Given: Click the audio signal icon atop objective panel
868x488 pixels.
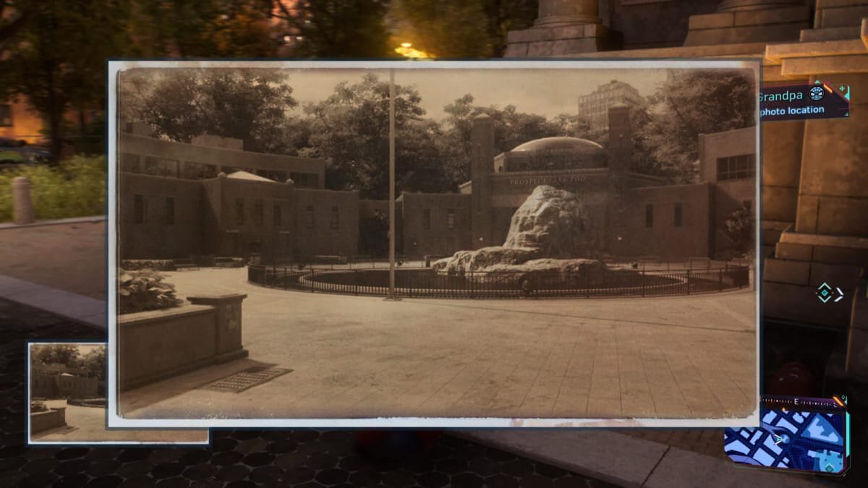Looking at the screenshot, I should [x=842, y=87].
